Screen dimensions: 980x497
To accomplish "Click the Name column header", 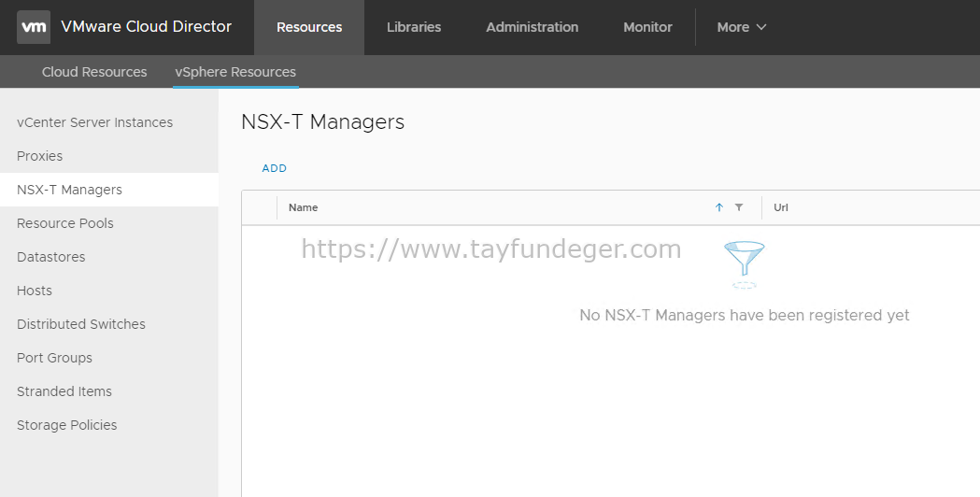I will [x=303, y=207].
